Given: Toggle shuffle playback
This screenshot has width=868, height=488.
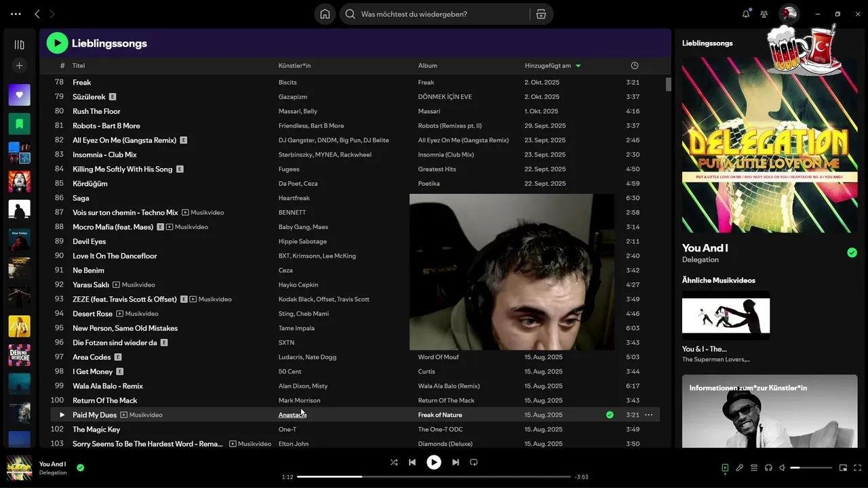Looking at the screenshot, I should point(394,462).
